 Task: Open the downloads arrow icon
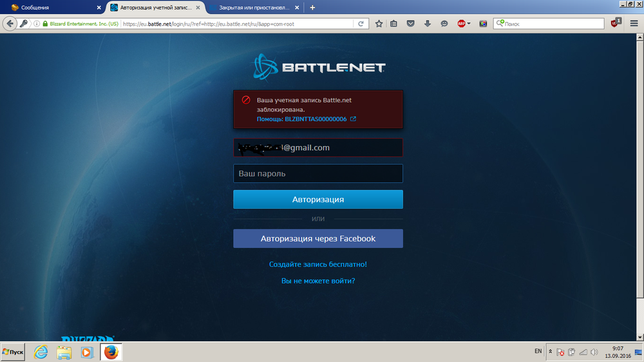[x=427, y=24]
